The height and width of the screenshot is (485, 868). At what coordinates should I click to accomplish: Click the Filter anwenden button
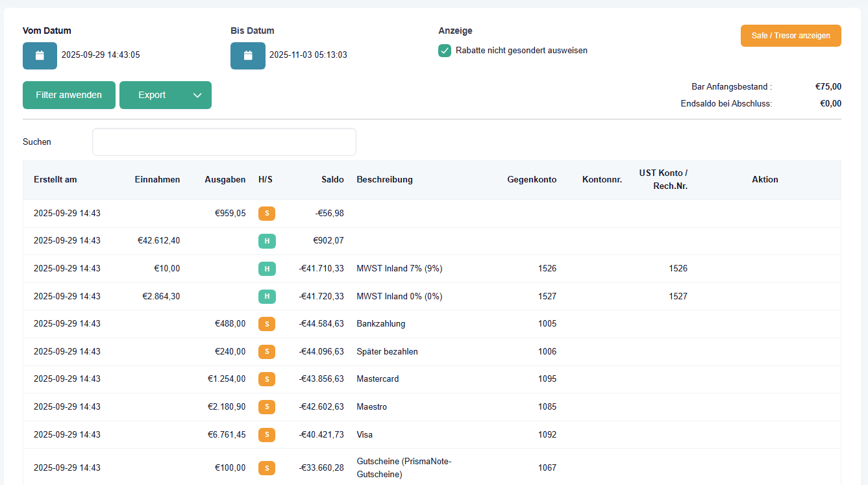pos(69,95)
